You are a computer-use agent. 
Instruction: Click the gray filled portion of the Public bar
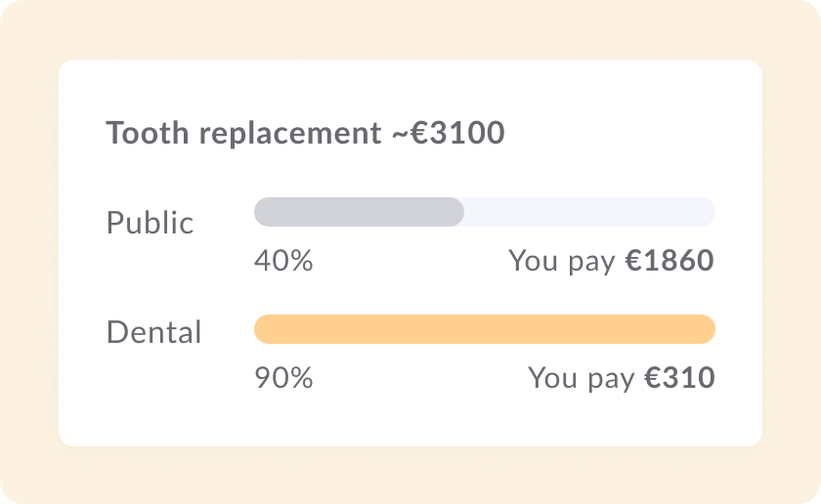click(358, 212)
